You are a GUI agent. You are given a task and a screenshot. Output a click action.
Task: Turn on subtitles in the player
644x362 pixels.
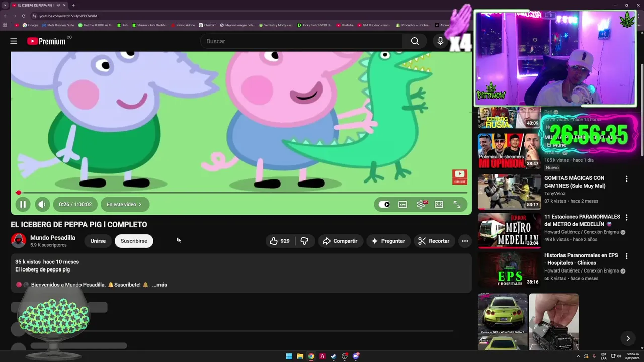point(403,204)
